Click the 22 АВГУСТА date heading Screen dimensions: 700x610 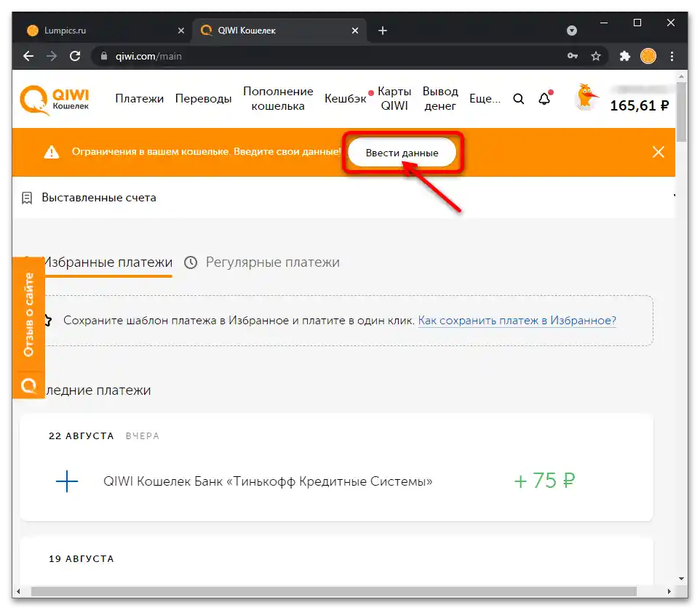pyautogui.click(x=81, y=436)
